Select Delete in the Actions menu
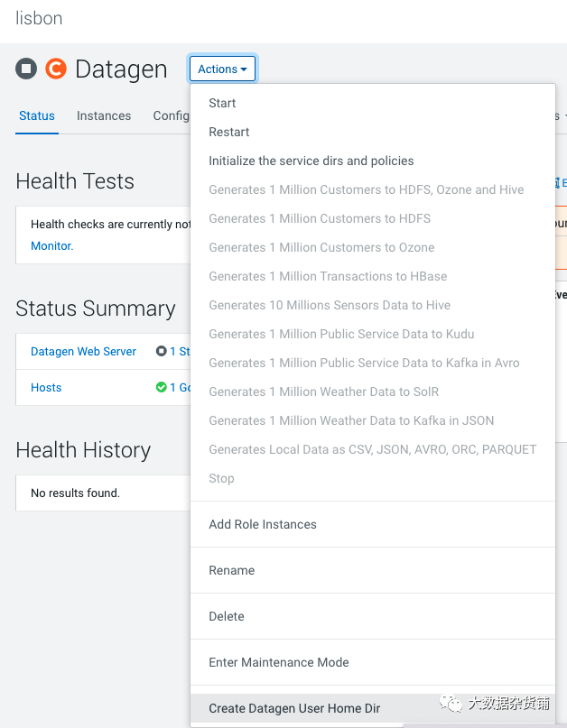Image resolution: width=567 pixels, height=728 pixels. point(226,617)
